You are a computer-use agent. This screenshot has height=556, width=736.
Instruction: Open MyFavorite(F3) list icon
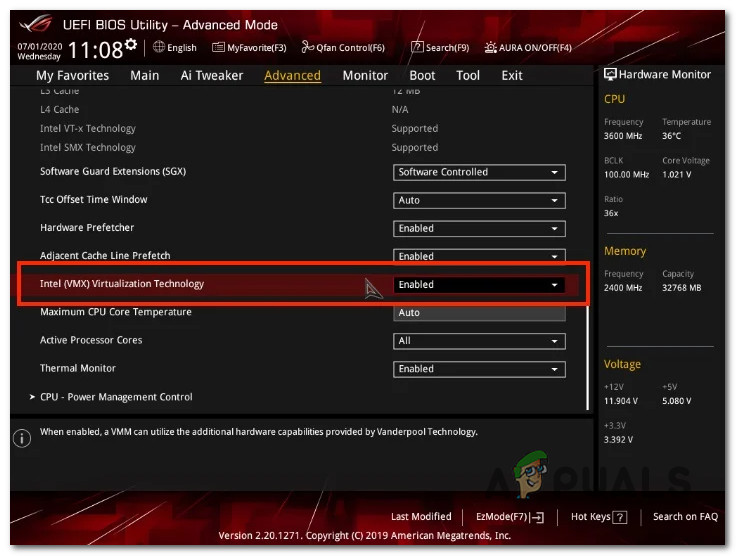pyautogui.click(x=218, y=47)
